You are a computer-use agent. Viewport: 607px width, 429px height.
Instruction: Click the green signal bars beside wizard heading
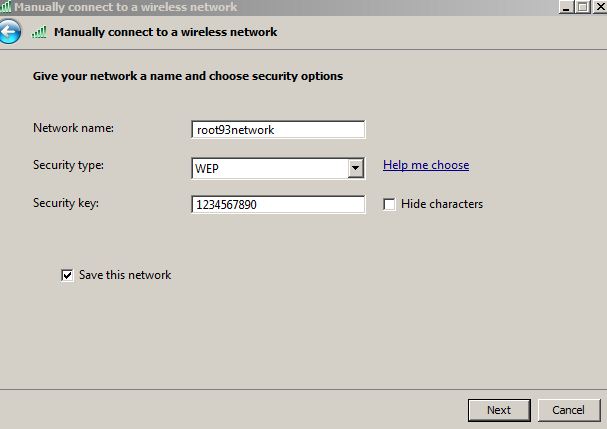point(40,32)
